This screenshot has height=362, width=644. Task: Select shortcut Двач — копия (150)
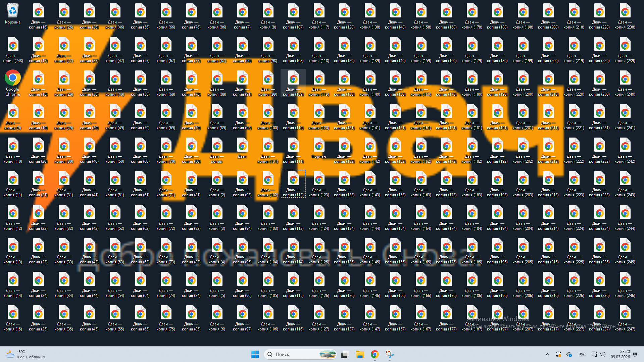[x=395, y=83]
